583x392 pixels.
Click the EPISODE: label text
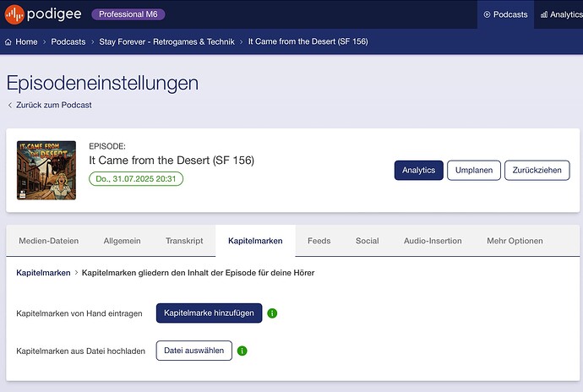pyautogui.click(x=107, y=146)
